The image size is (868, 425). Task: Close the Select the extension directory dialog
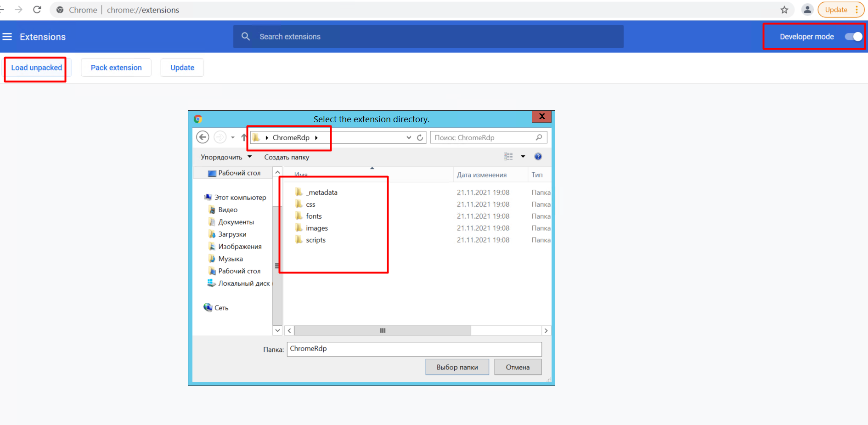[542, 116]
